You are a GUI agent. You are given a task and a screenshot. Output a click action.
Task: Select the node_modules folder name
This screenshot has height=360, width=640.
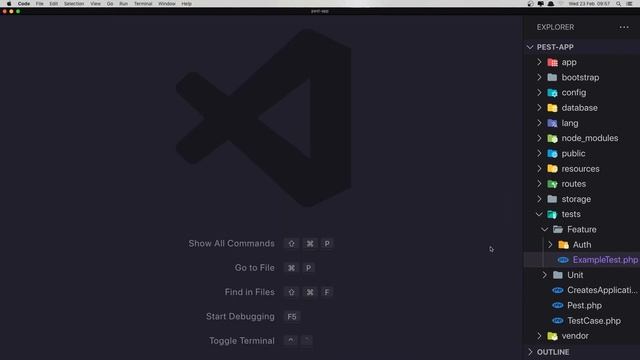pyautogui.click(x=590, y=138)
